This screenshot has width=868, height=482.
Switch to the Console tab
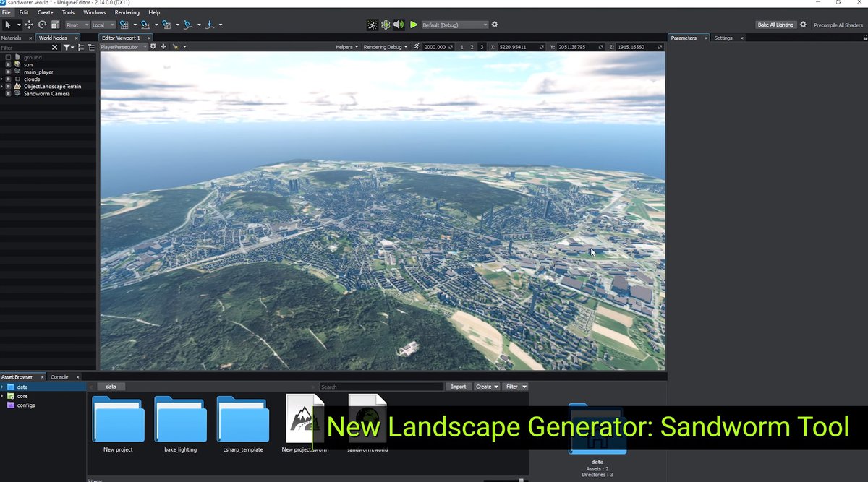(x=59, y=376)
